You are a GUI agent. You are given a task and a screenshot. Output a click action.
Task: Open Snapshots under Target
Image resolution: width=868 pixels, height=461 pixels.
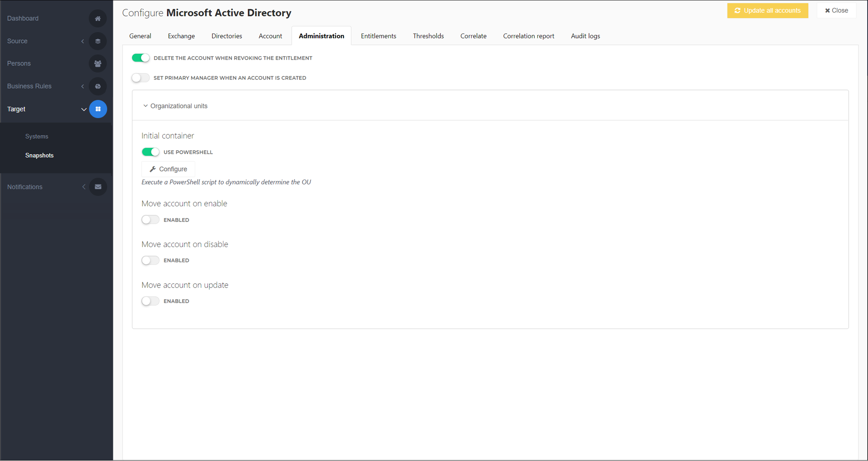pos(39,156)
